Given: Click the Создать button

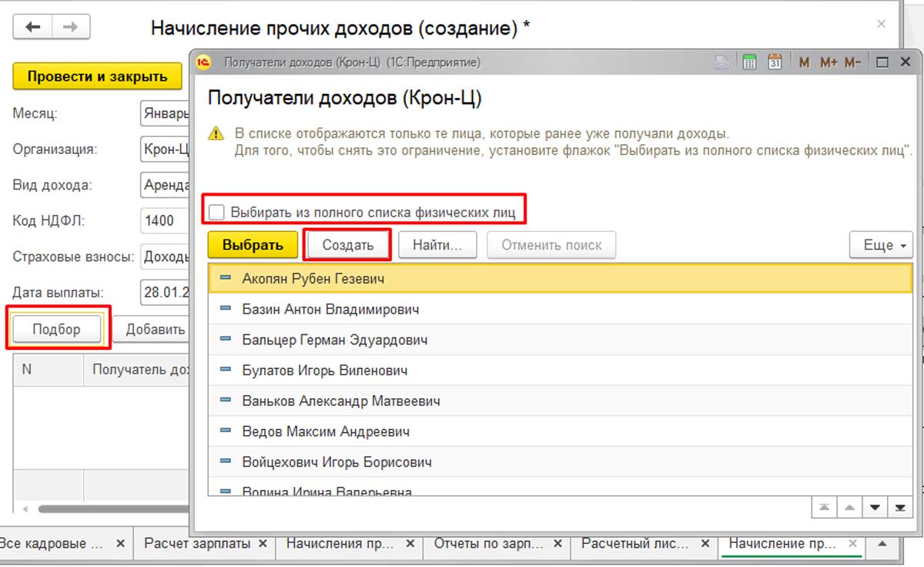Looking at the screenshot, I should [347, 245].
